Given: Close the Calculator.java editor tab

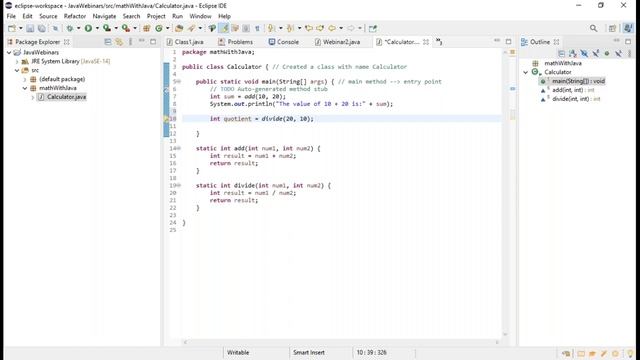Looking at the screenshot, I should tap(426, 42).
